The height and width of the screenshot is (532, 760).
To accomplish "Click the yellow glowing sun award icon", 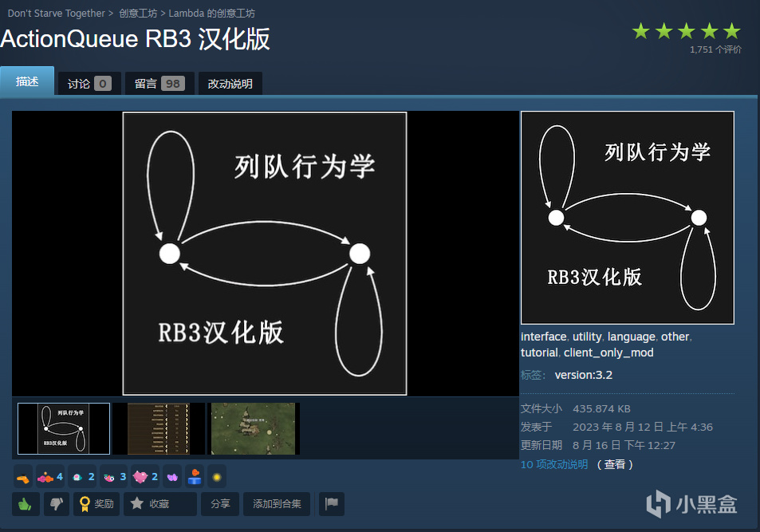I will point(217,477).
